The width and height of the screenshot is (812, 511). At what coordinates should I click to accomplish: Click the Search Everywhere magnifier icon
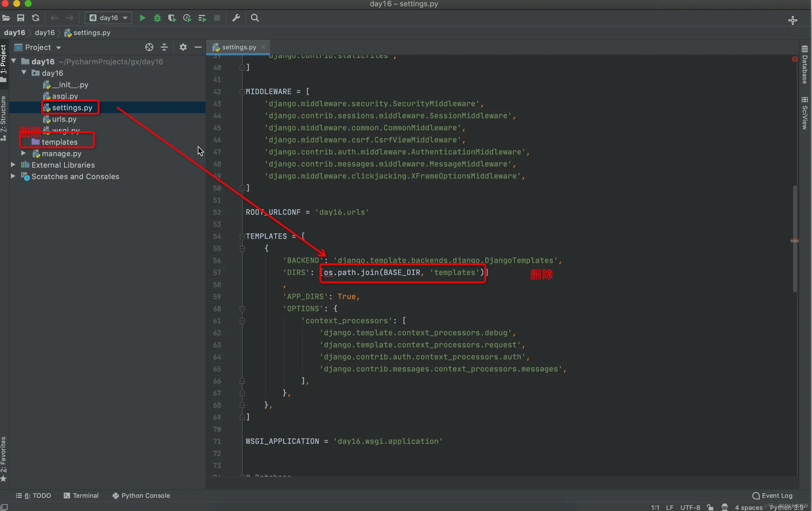coord(255,18)
